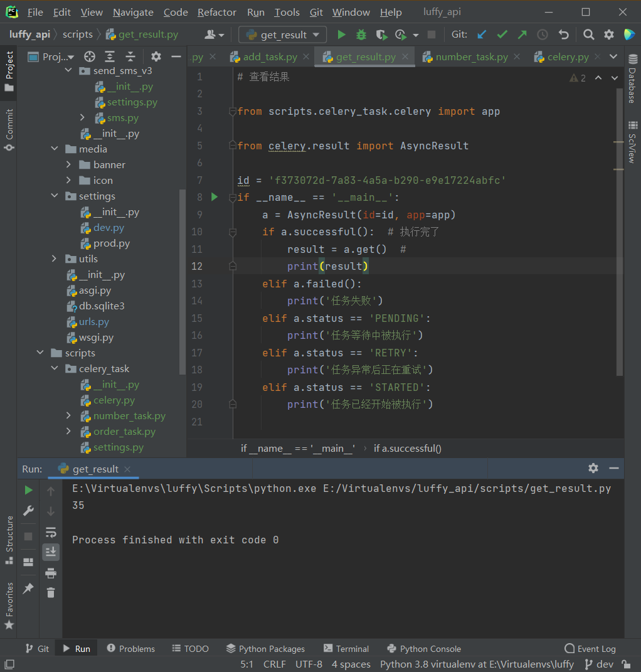The height and width of the screenshot is (672, 641).
Task: Click the trash icon to clear output
Action: click(51, 592)
